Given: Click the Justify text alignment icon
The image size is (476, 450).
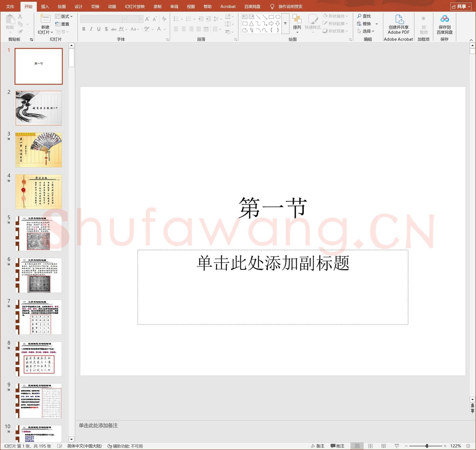Looking at the screenshot, I should [199, 29].
